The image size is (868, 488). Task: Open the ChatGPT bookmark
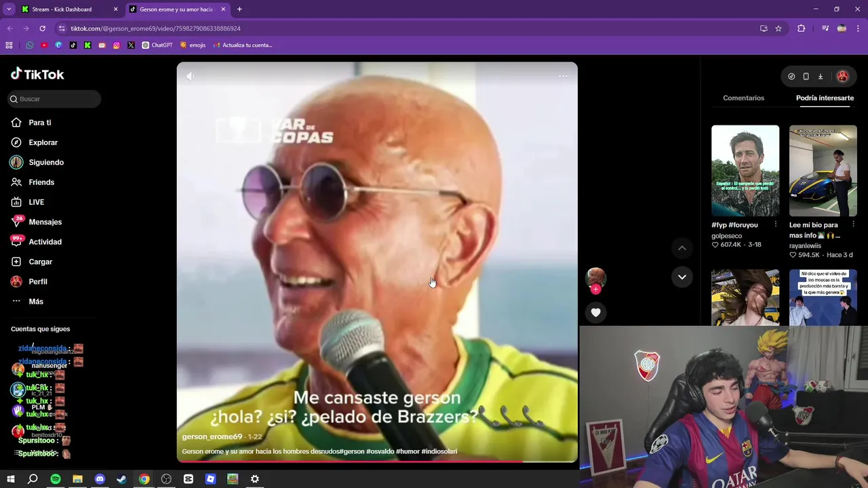[157, 45]
